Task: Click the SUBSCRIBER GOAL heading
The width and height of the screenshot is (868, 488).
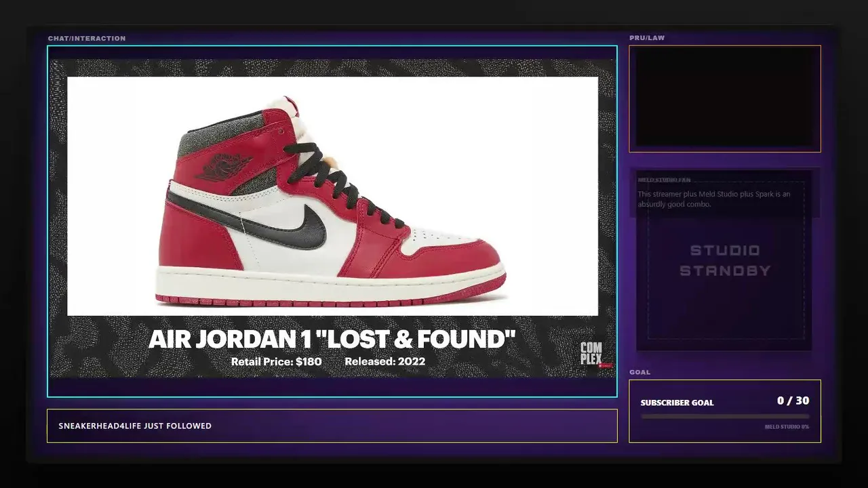Action: coord(677,403)
